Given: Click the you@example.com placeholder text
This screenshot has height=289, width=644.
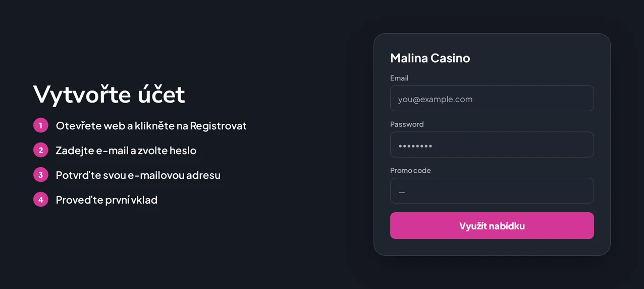Looking at the screenshot, I should pyautogui.click(x=435, y=99).
